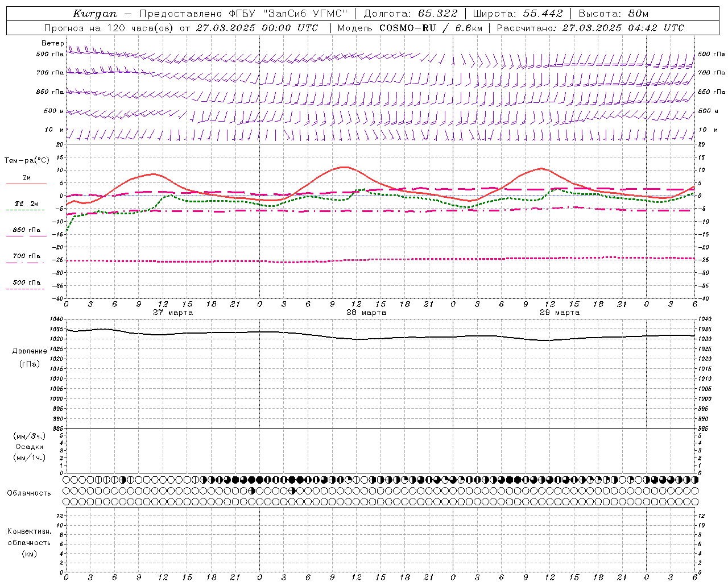Click the (км) unit under convective cloudiness

[29, 553]
